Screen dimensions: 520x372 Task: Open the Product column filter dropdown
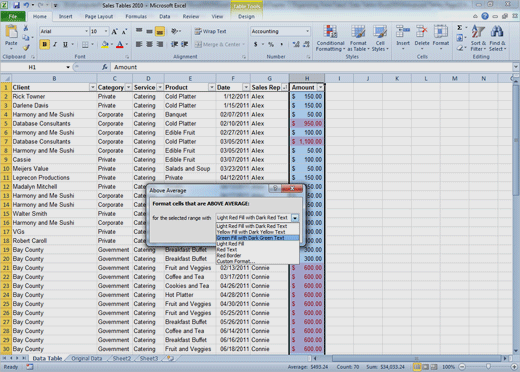tap(212, 87)
